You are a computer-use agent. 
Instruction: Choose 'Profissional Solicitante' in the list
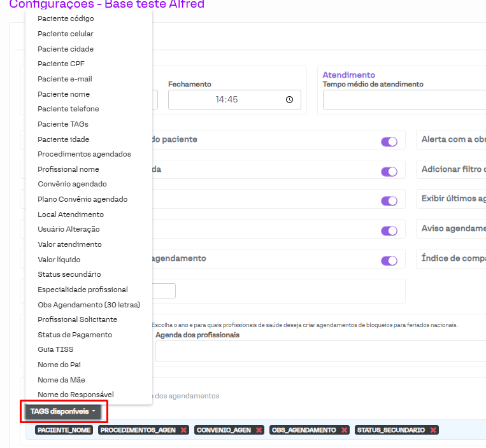click(77, 319)
